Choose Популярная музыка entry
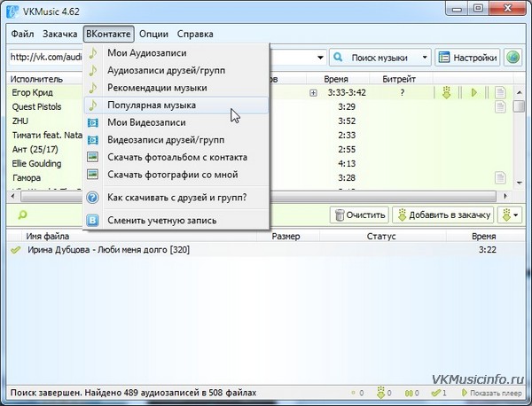Screen dimensions: 532x406 point(176,105)
